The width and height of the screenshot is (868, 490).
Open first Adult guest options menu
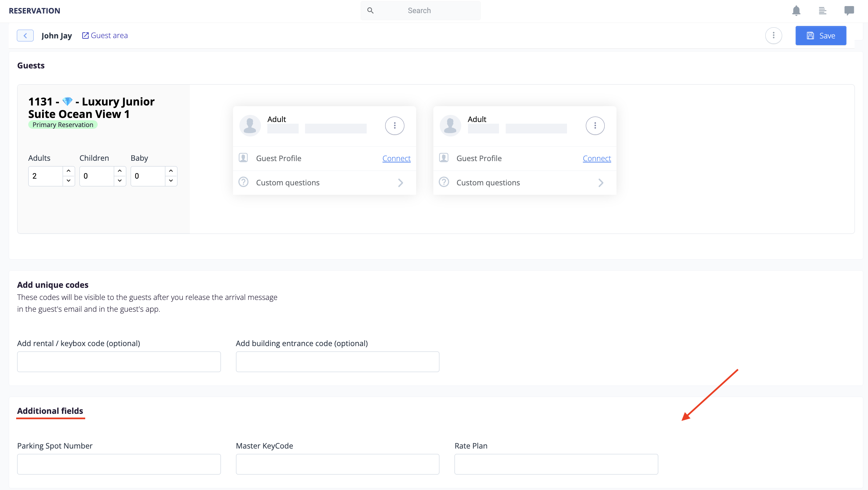[x=395, y=126]
